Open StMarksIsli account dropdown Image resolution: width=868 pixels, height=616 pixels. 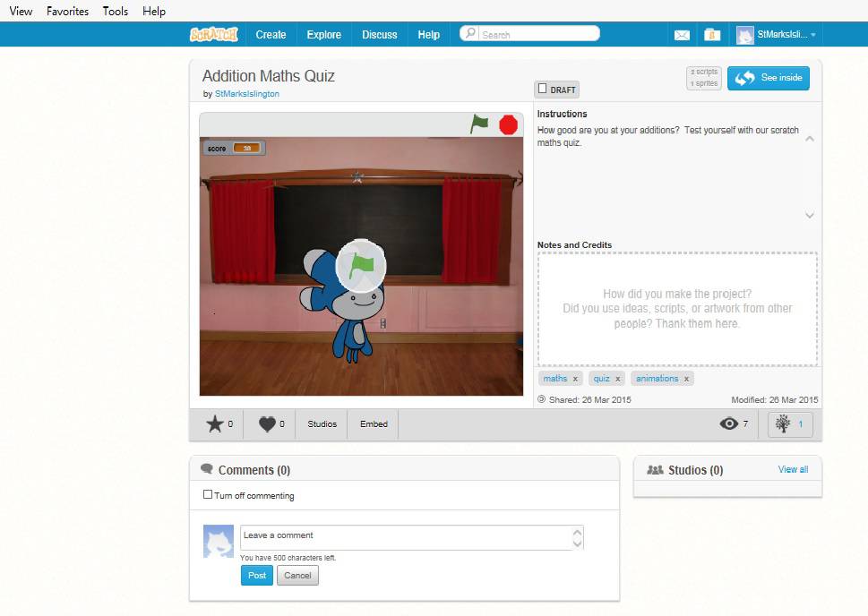coord(777,35)
